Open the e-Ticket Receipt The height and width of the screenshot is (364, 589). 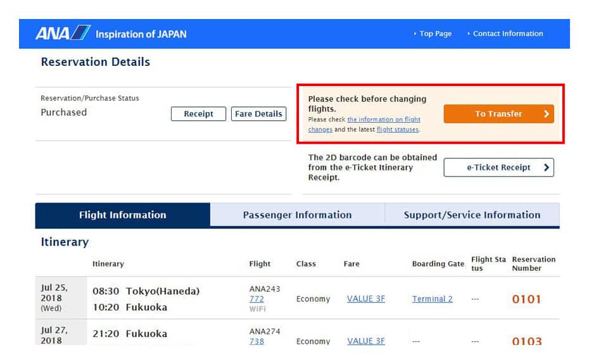click(x=498, y=168)
